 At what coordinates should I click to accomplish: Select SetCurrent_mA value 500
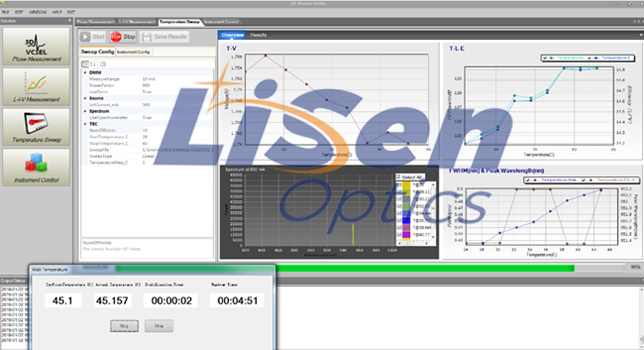click(x=146, y=104)
